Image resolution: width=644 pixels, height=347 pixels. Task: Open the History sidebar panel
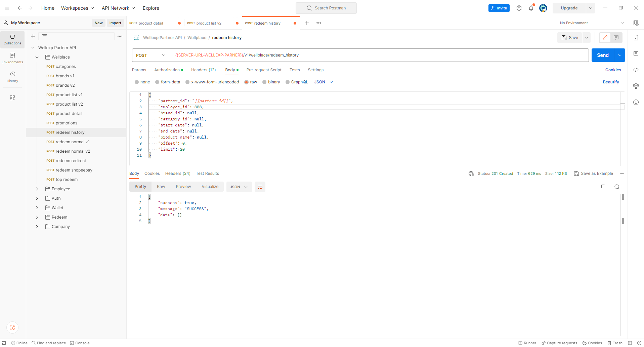(x=12, y=77)
